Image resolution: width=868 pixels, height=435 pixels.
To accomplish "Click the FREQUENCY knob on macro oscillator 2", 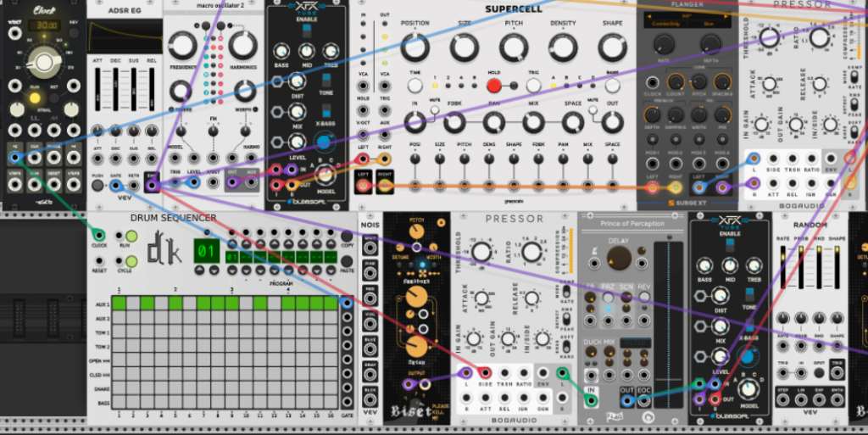I will (183, 46).
